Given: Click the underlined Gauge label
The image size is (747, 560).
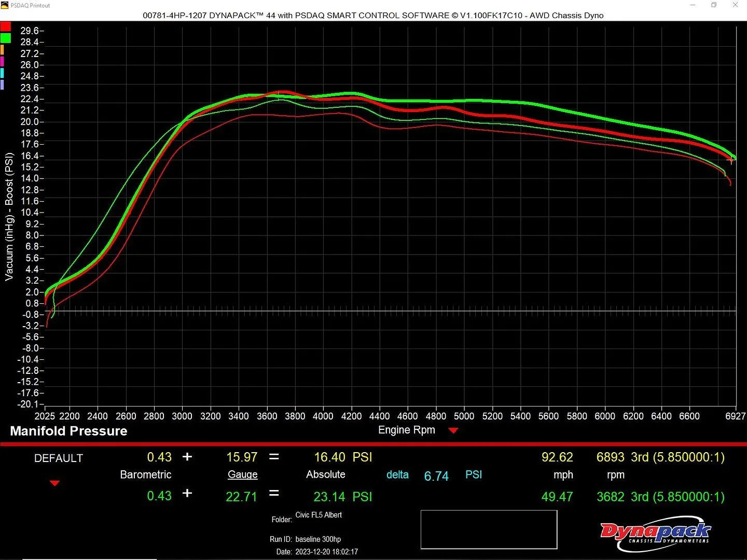Looking at the screenshot, I should (x=243, y=474).
